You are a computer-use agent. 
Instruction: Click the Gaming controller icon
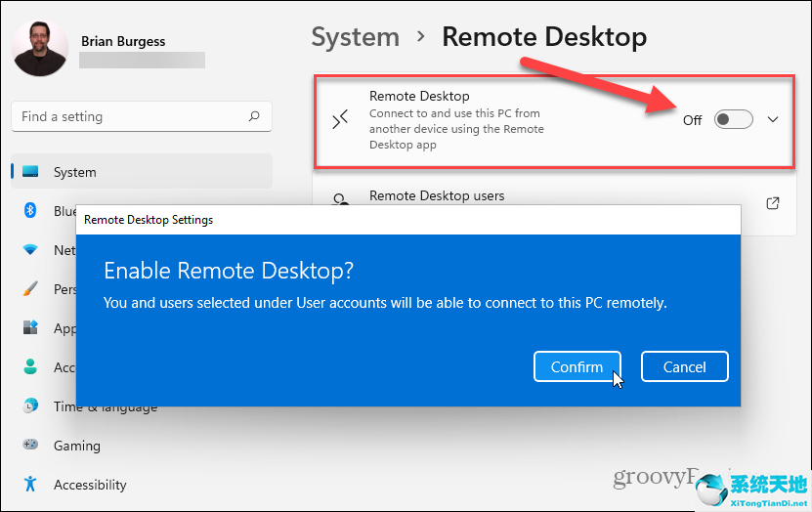pos(30,445)
